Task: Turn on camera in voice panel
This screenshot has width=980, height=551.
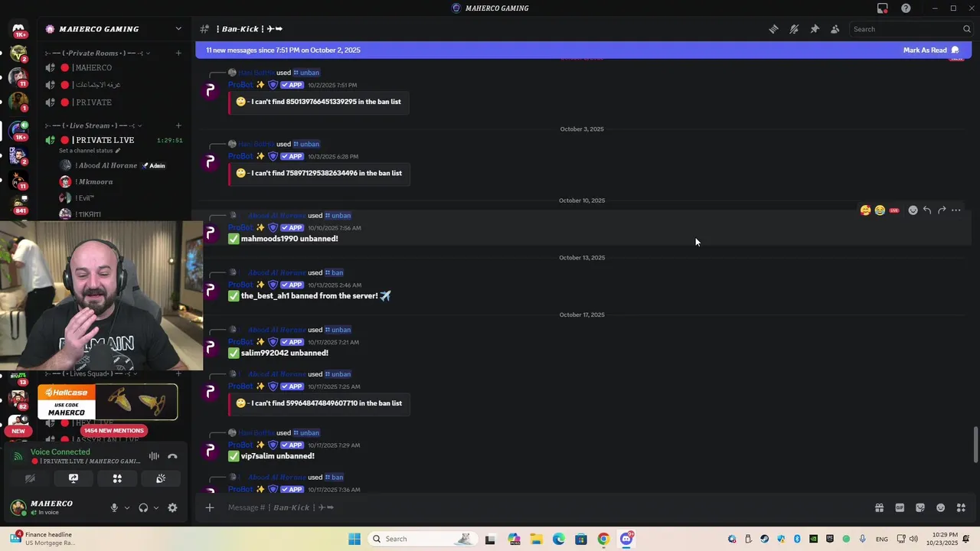Action: coord(30,478)
